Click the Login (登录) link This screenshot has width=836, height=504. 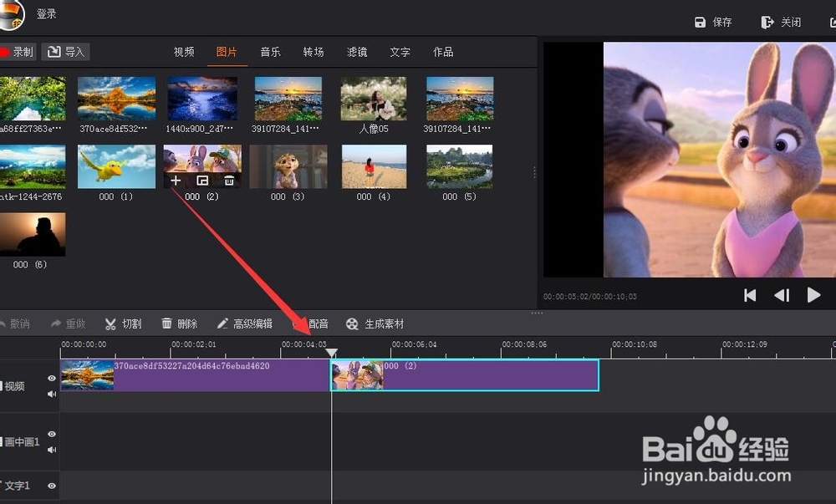pyautogui.click(x=46, y=14)
